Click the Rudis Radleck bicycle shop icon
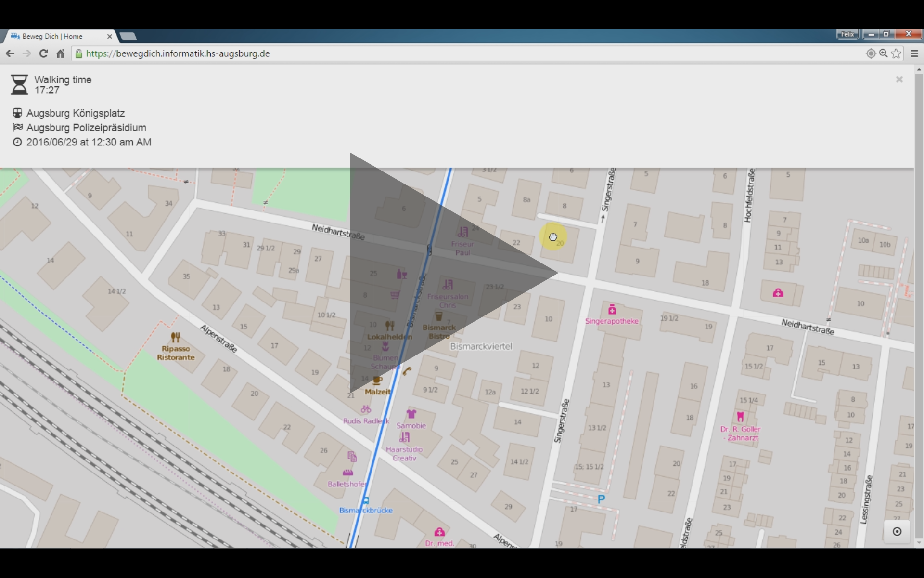924x578 pixels. [x=366, y=409]
